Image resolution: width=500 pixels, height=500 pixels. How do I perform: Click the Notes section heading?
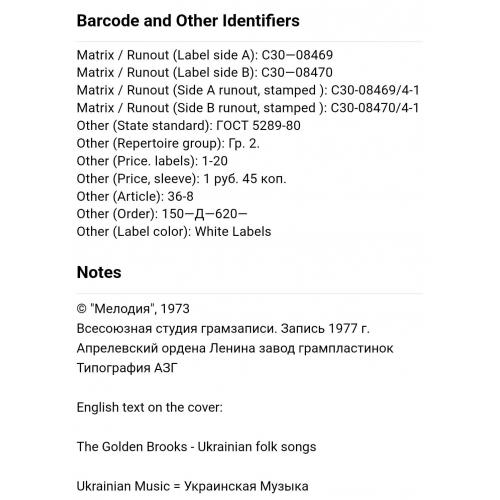[99, 272]
